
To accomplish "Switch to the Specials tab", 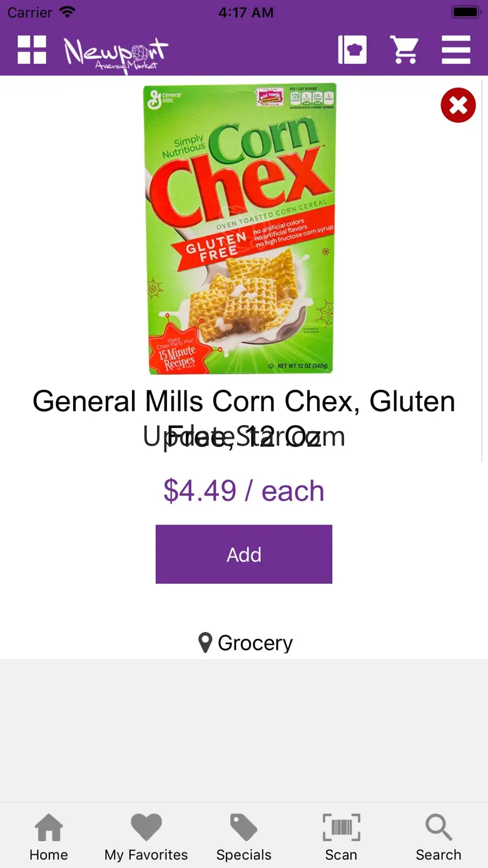I will click(x=244, y=838).
